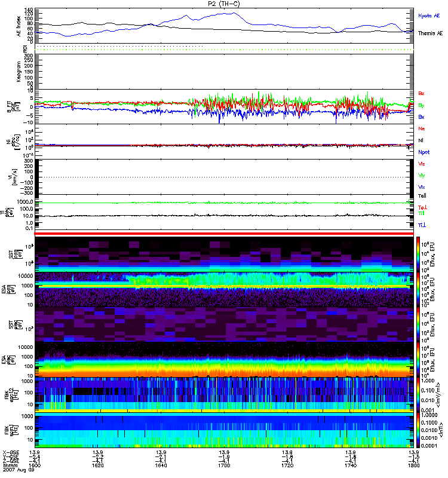Click the 1720 time tick label
Screen dimensions: 448x478
(x=287, y=465)
